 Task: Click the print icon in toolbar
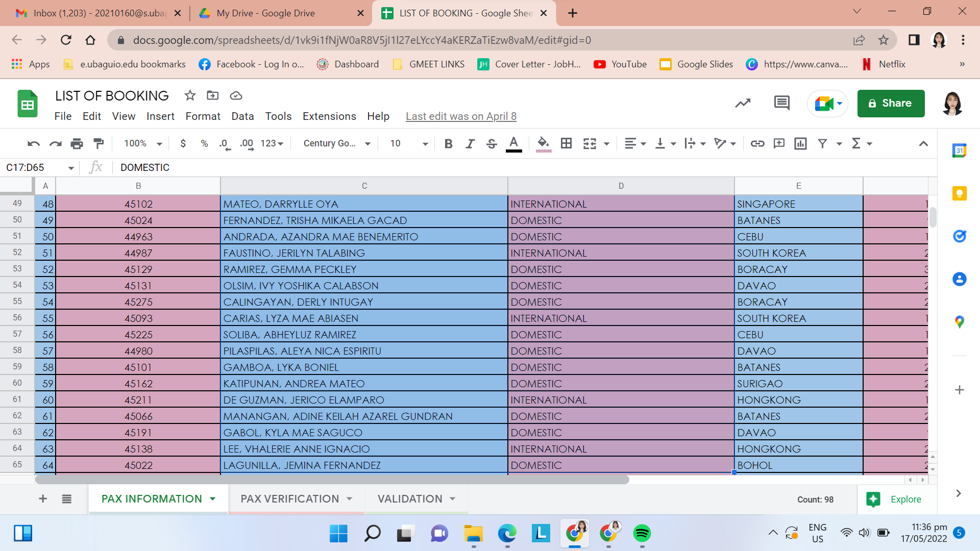click(x=77, y=143)
